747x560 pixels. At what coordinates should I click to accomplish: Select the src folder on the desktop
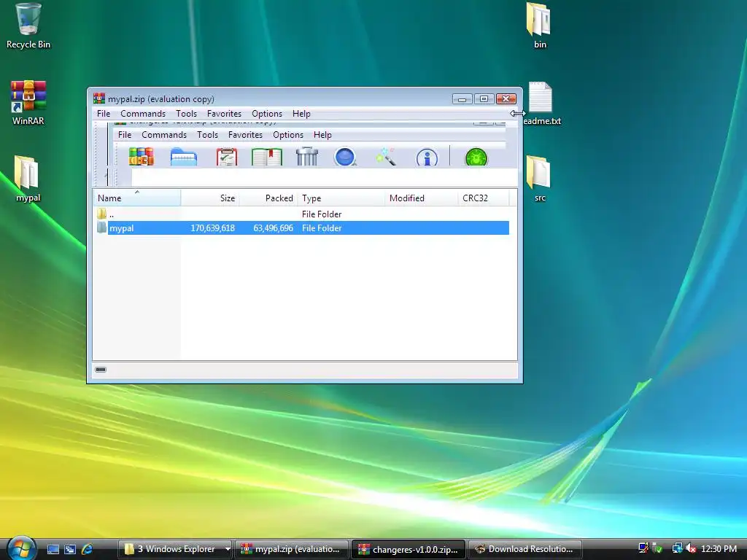click(539, 179)
